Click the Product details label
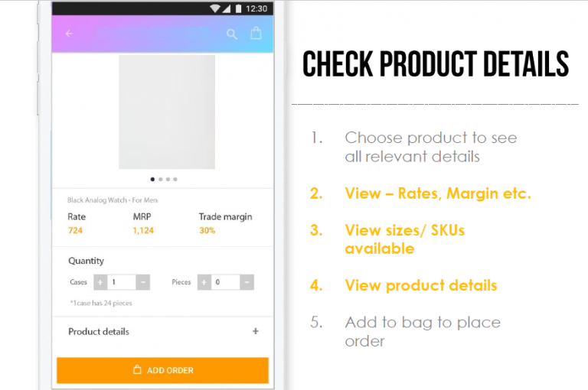 tap(99, 332)
